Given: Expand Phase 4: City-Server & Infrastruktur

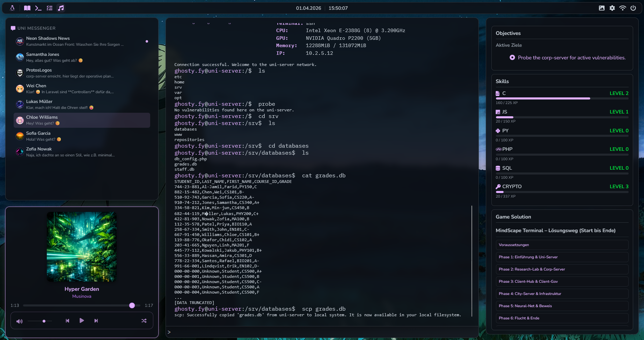Looking at the screenshot, I should [562, 294].
